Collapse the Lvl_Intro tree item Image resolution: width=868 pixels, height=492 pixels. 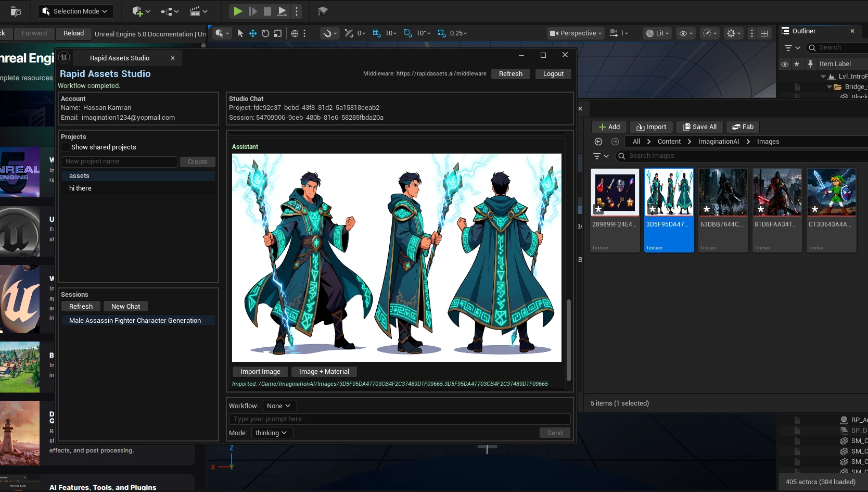click(x=823, y=77)
